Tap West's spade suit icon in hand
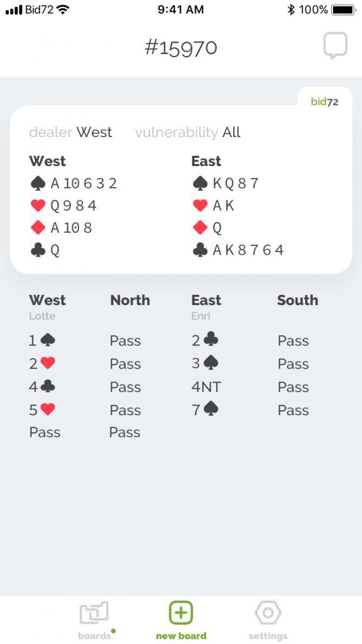This screenshot has height=644, width=362. tap(38, 183)
